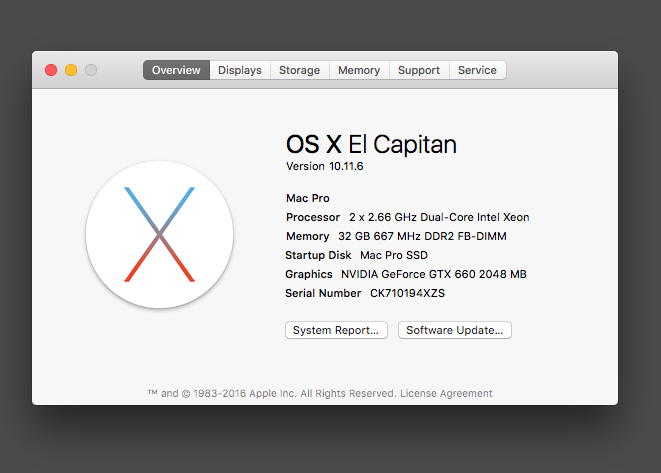Minimize window with the yellow button
661x473 pixels.
coord(71,70)
